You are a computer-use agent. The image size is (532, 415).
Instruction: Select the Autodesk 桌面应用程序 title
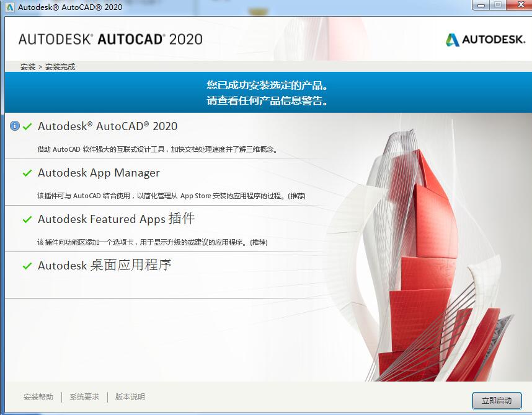tap(105, 265)
